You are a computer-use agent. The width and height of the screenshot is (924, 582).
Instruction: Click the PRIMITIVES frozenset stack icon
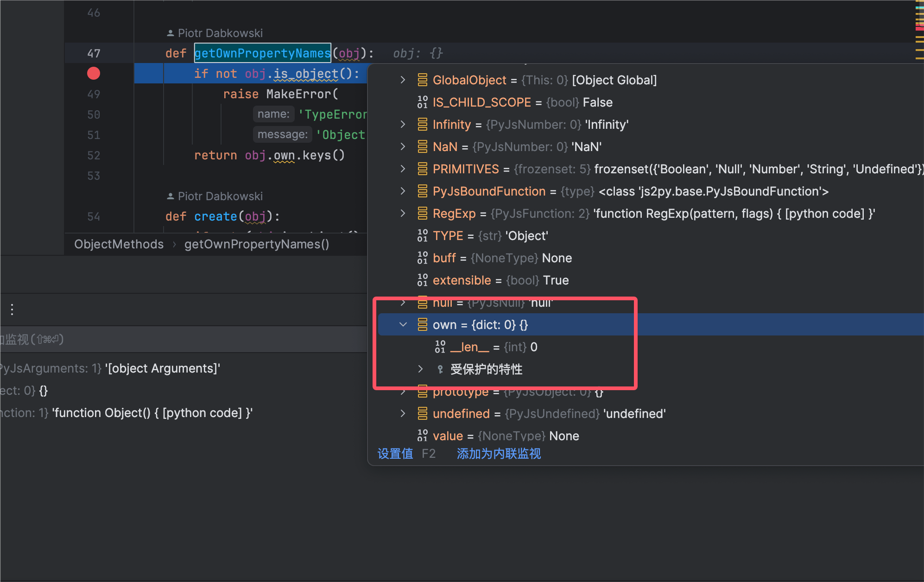pyautogui.click(x=422, y=169)
